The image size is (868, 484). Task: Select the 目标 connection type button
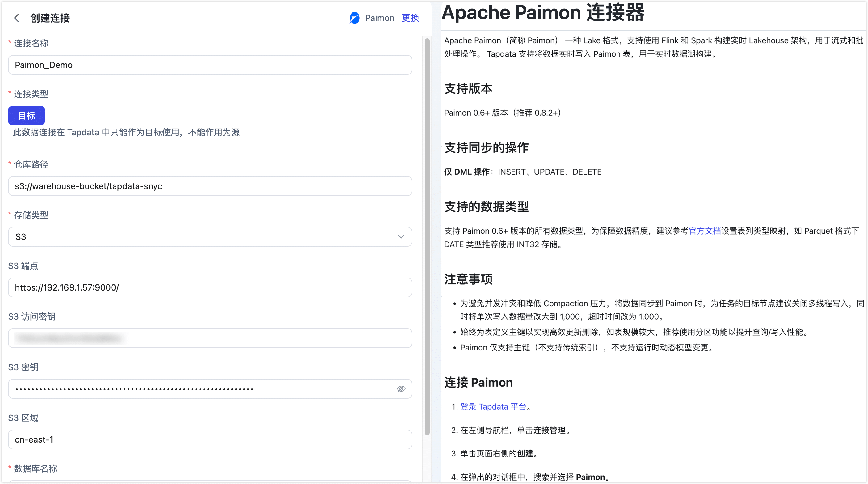pos(26,116)
